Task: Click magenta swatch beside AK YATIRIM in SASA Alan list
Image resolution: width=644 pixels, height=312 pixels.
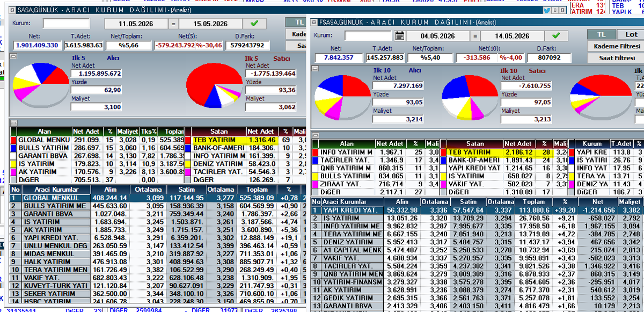Action: coord(13,172)
